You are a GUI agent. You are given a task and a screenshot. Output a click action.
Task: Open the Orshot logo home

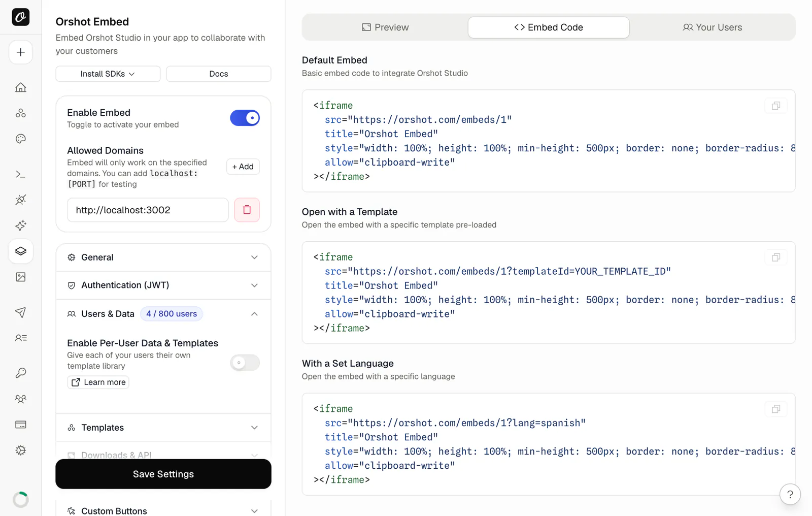pyautogui.click(x=21, y=17)
